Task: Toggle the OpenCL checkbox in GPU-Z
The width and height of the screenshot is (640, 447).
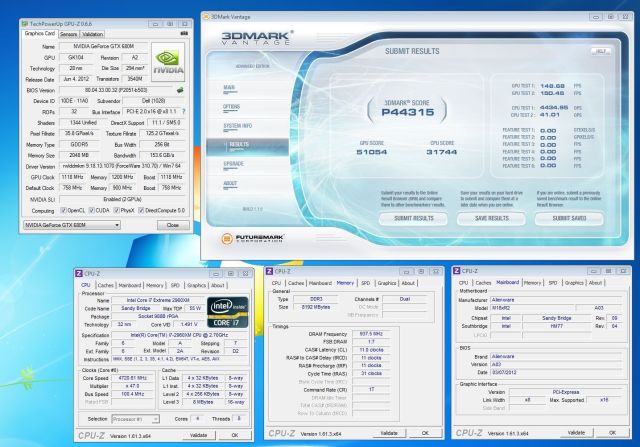Action: pyautogui.click(x=63, y=210)
